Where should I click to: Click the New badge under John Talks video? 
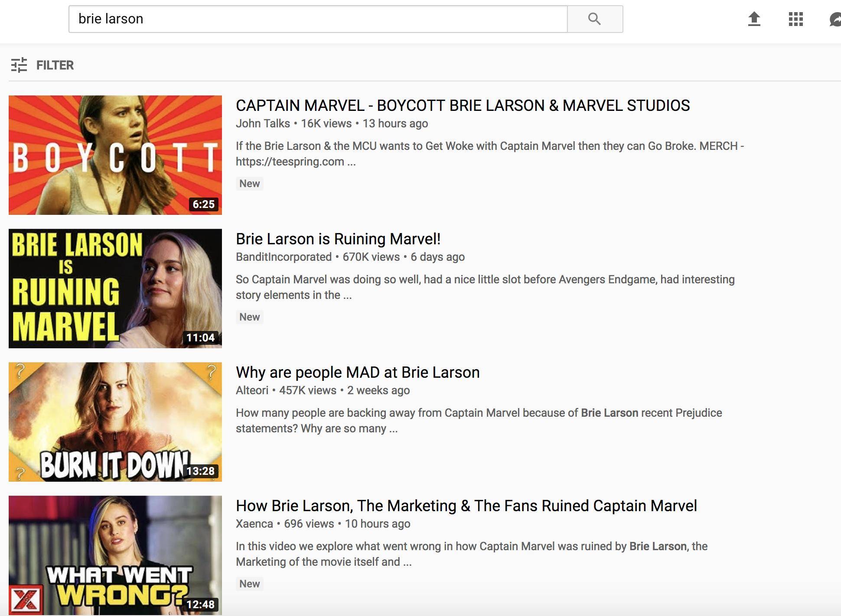[x=250, y=184]
